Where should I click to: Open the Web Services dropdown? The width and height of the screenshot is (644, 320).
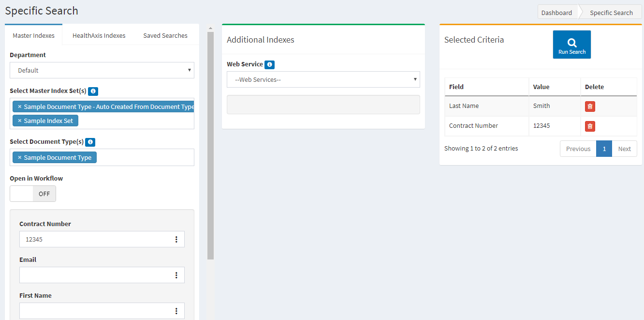click(x=323, y=79)
